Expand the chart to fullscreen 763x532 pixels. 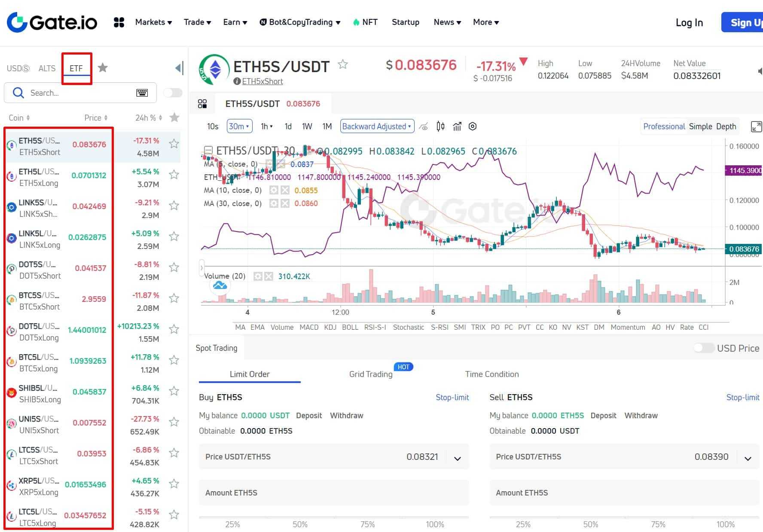point(756,126)
